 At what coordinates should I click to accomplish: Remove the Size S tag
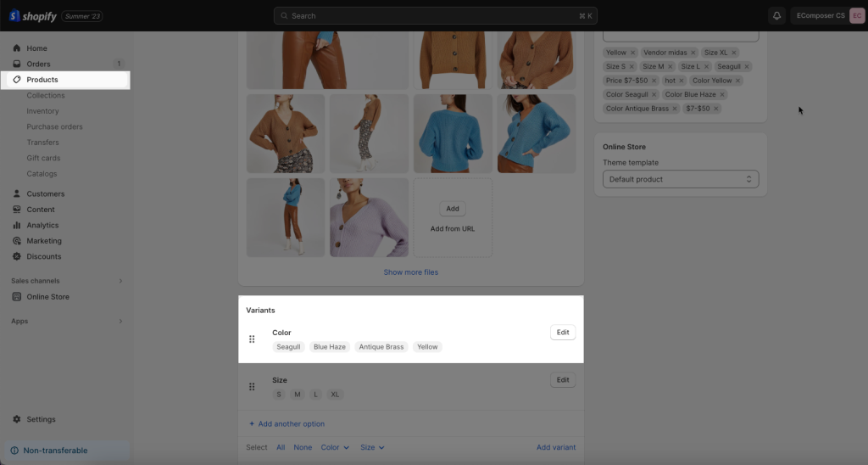coord(632,66)
